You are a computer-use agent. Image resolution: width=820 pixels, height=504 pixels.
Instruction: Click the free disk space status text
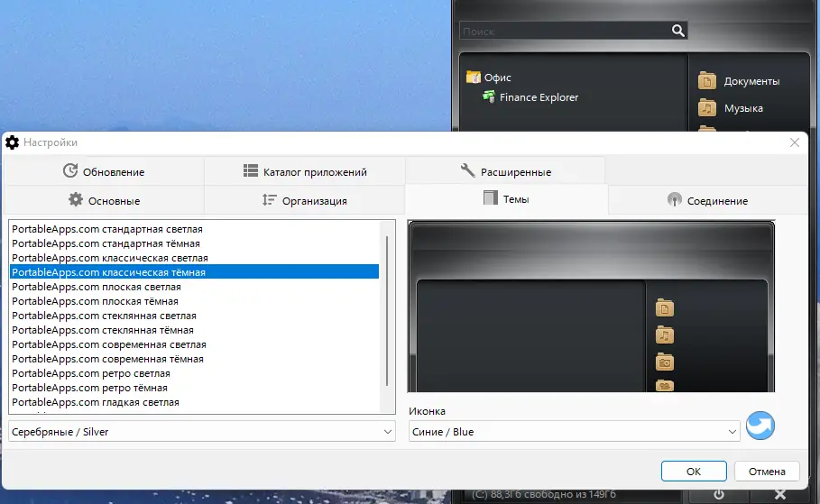(544, 495)
